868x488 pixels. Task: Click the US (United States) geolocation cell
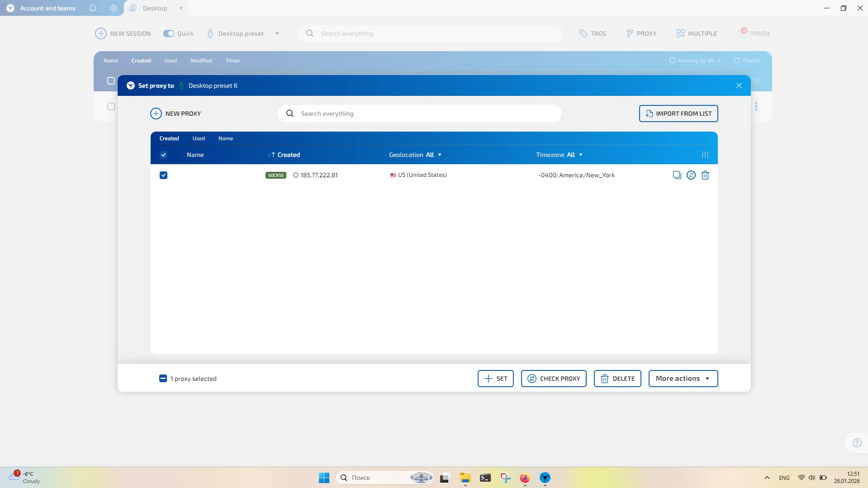(418, 175)
